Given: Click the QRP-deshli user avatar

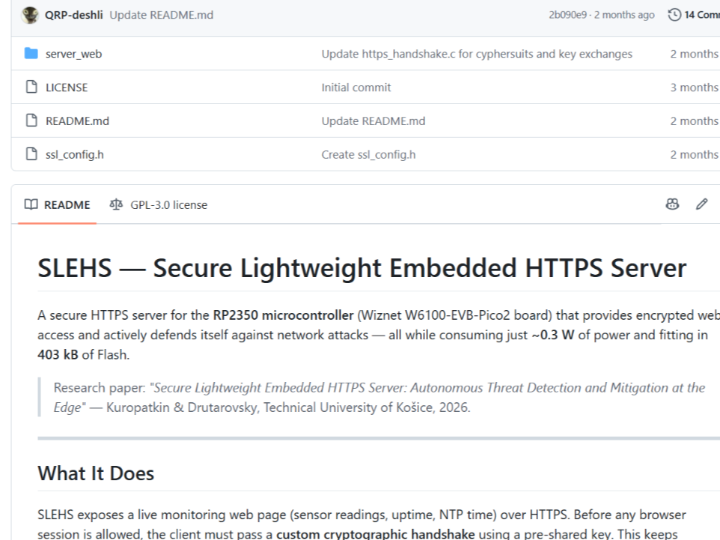Looking at the screenshot, I should (x=30, y=15).
